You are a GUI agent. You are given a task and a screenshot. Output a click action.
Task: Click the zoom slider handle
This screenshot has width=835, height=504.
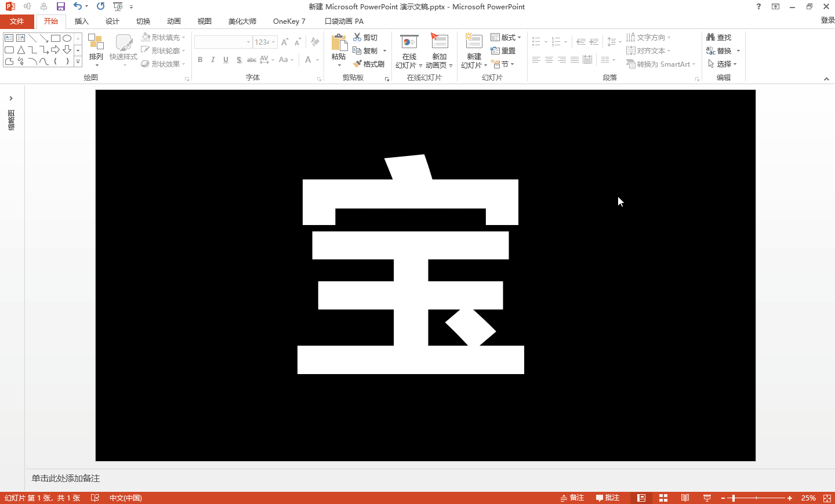[x=734, y=498]
